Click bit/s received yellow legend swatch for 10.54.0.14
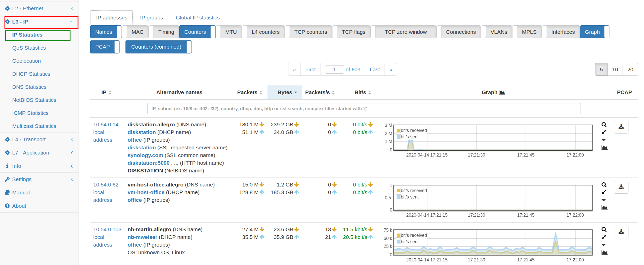Viewport: 644px width, 265px height. pos(398,130)
